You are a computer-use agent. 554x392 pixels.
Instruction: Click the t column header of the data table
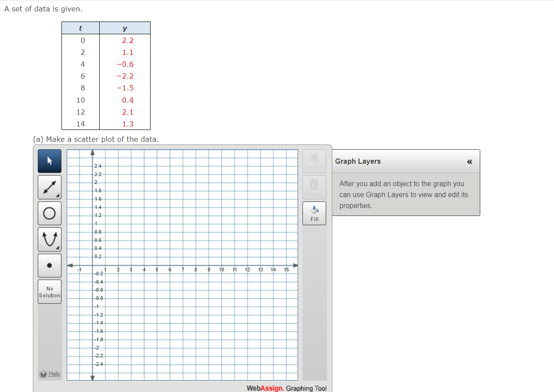[80, 27]
